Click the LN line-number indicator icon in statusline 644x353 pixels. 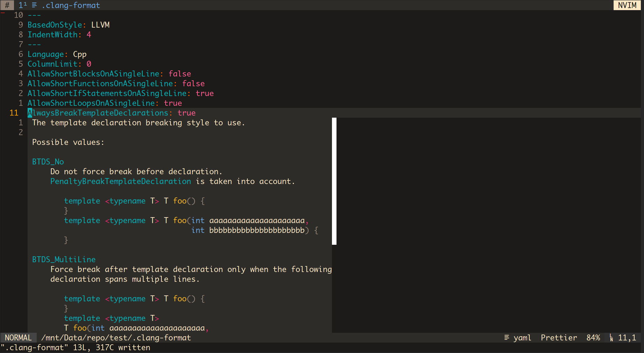[610, 338]
